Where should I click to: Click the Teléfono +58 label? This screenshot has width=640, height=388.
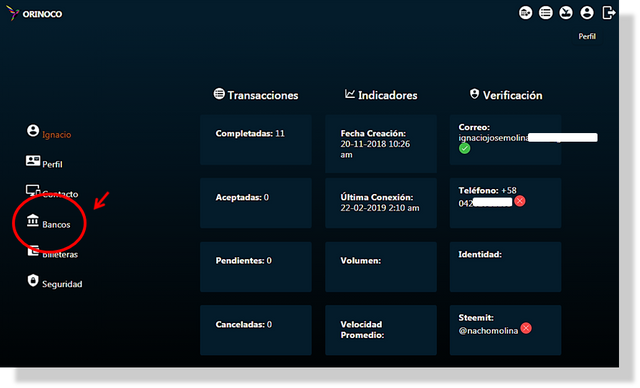tap(487, 191)
